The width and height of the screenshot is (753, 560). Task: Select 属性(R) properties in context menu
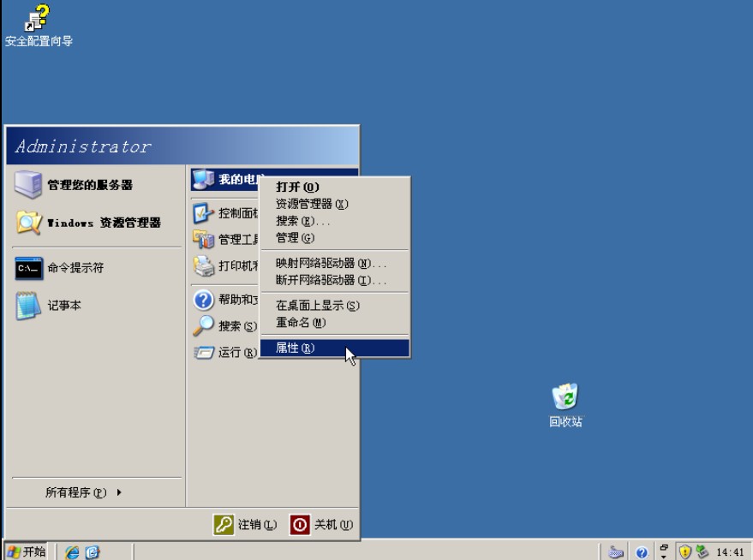[335, 348]
